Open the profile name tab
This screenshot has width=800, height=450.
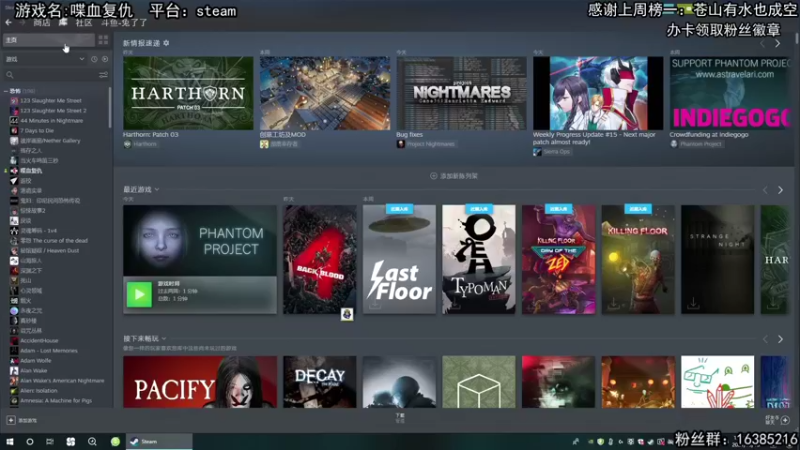(123, 23)
